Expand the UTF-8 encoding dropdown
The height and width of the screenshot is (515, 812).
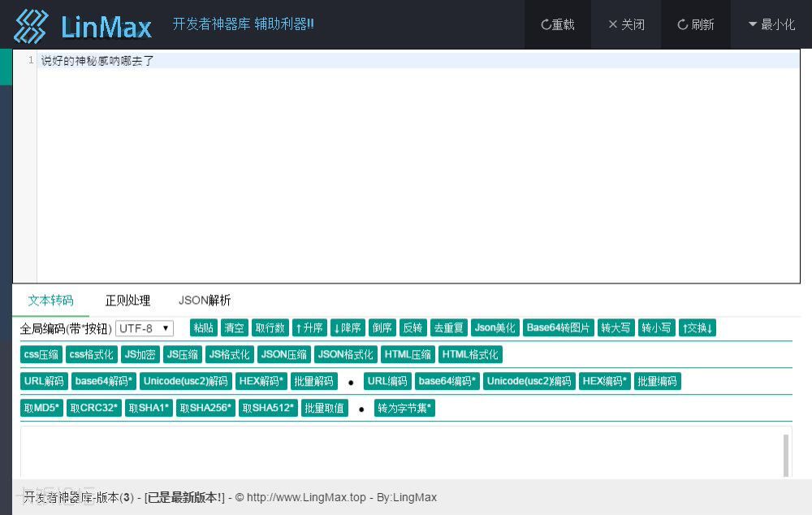click(x=145, y=328)
